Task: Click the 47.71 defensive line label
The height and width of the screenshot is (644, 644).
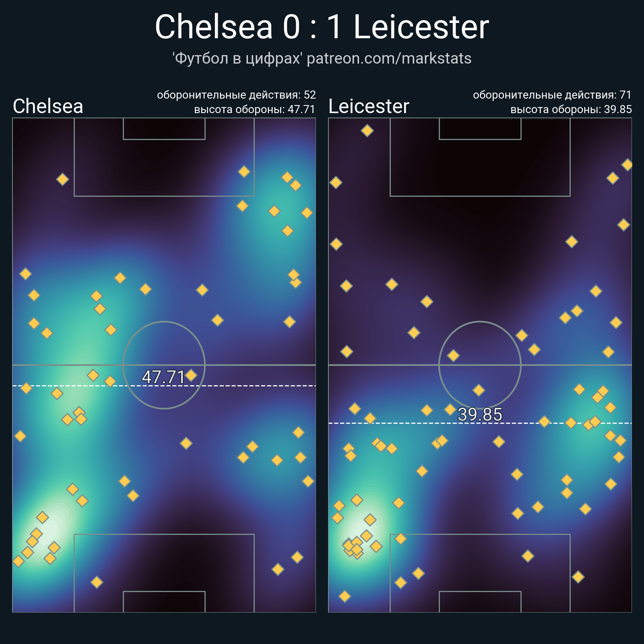Action: pyautogui.click(x=163, y=377)
